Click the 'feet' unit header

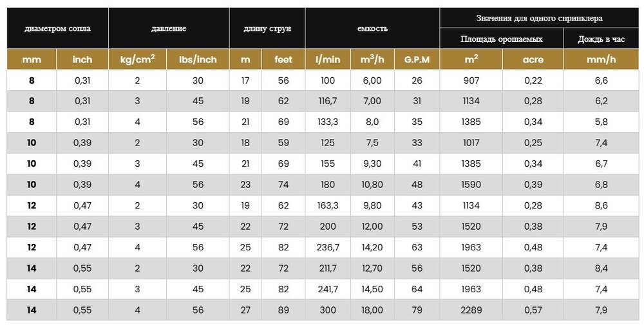pyautogui.click(x=283, y=59)
